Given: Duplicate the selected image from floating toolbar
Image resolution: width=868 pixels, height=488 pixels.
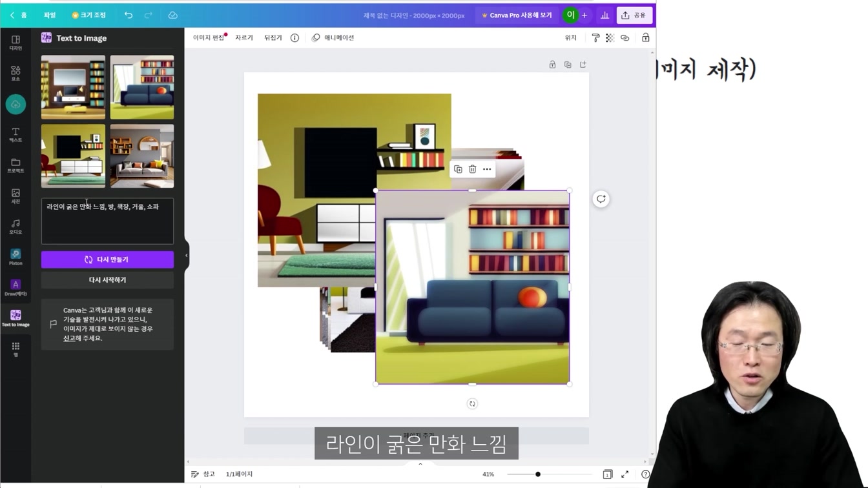Looking at the screenshot, I should pyautogui.click(x=458, y=169).
